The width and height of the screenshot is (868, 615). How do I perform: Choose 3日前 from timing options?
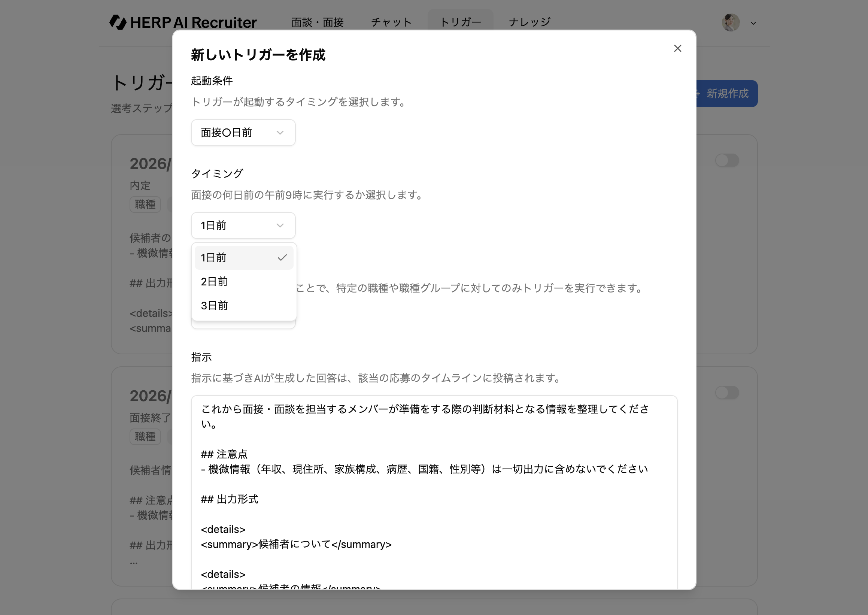[x=235, y=306]
